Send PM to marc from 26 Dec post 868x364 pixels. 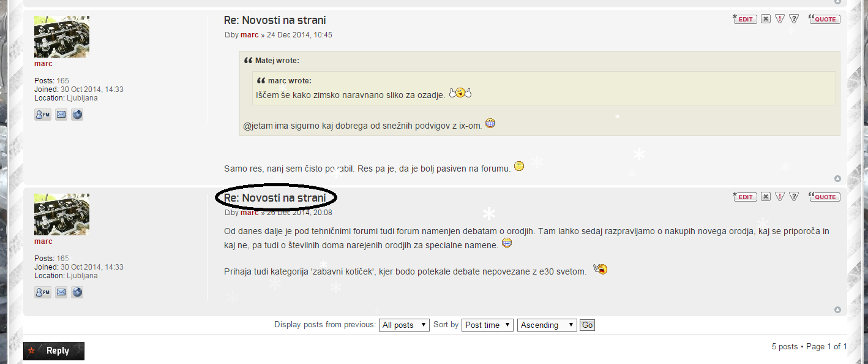(x=43, y=292)
